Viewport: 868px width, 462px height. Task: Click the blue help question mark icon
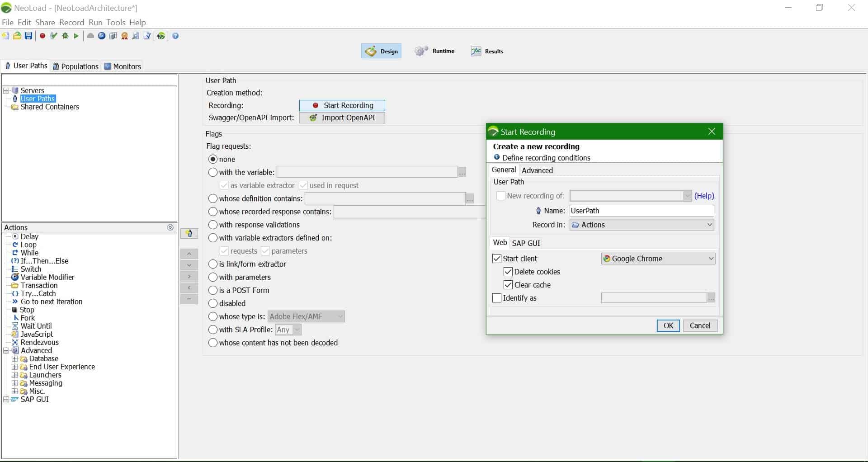click(176, 36)
